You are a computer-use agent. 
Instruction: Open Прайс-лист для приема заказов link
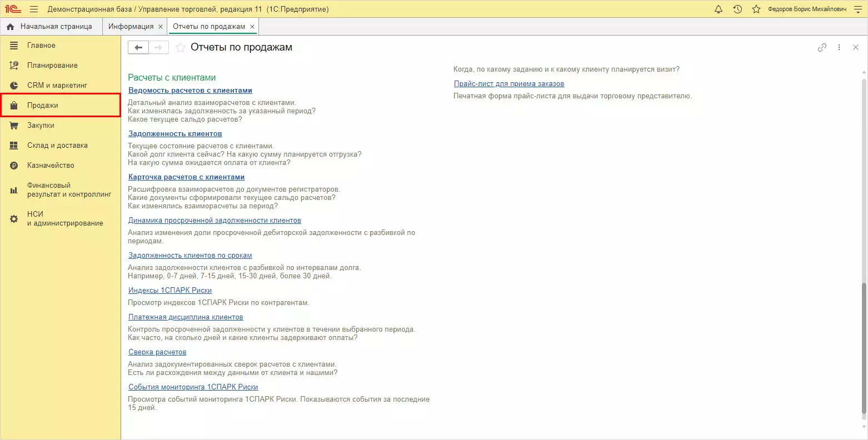(509, 84)
